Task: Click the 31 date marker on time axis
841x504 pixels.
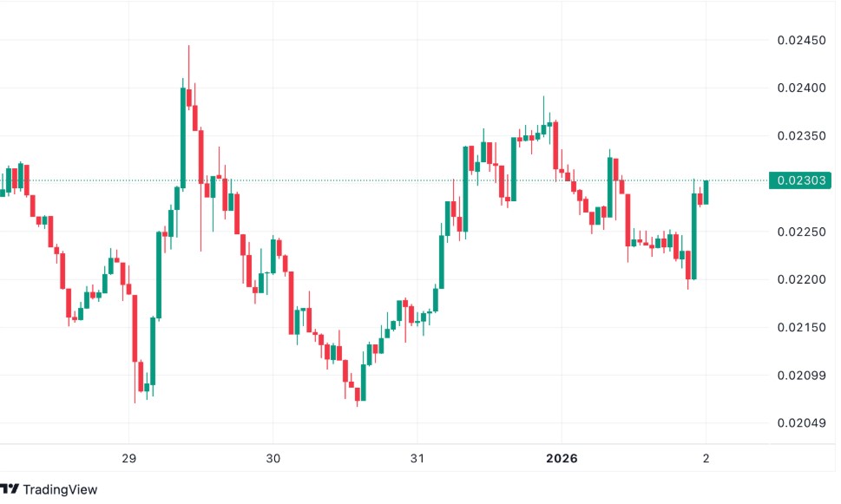Action: [x=417, y=458]
